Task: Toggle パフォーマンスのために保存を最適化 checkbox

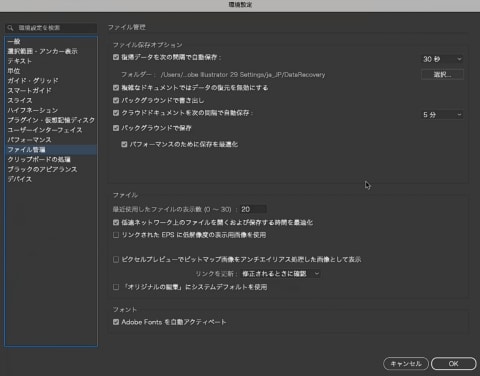Action: coord(124,144)
